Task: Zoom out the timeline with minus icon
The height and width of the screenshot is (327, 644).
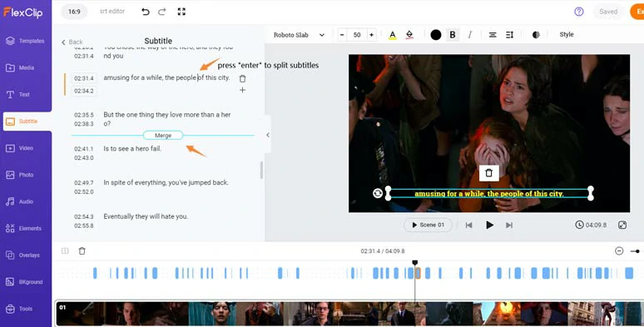Action: click(619, 251)
